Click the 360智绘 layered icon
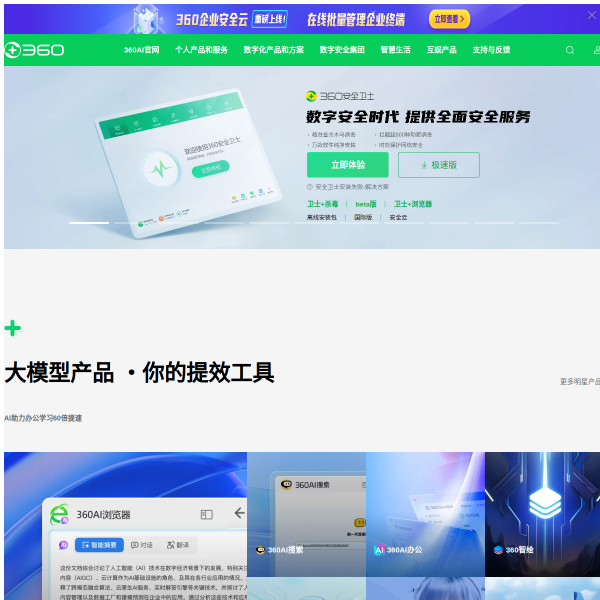This screenshot has height=600, width=600. [498, 550]
